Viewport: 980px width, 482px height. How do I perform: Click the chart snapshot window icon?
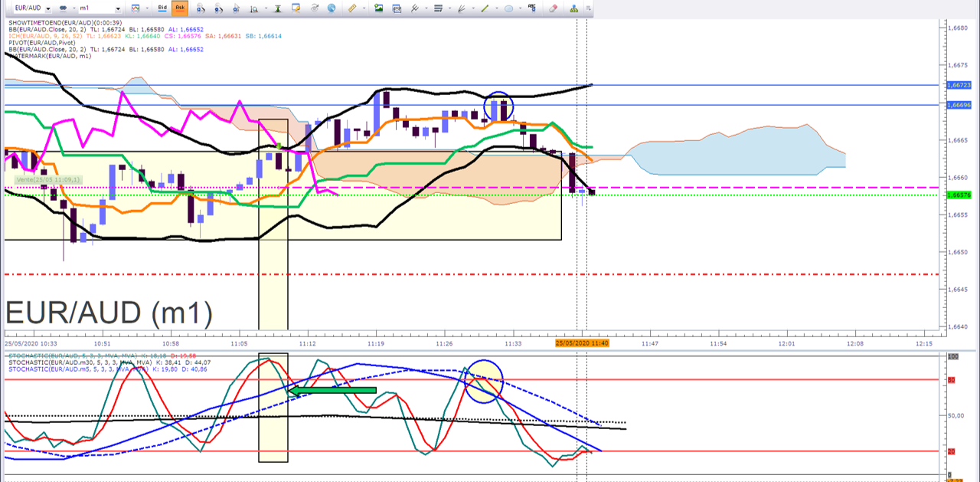(397, 8)
